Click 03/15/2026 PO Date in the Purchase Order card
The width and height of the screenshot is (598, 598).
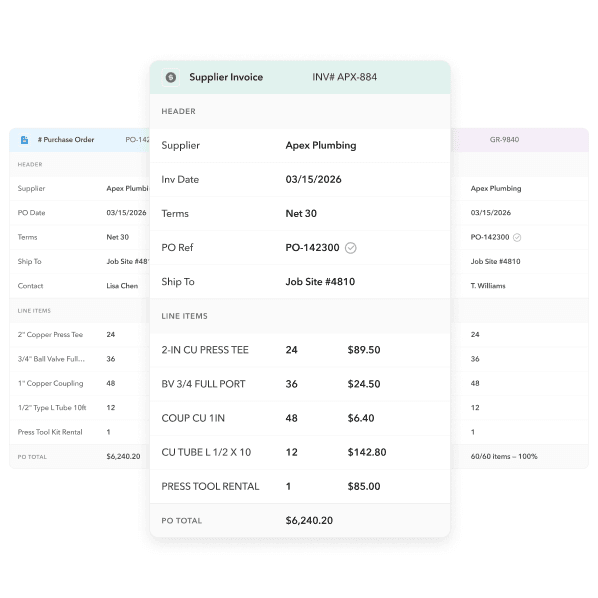126,213
